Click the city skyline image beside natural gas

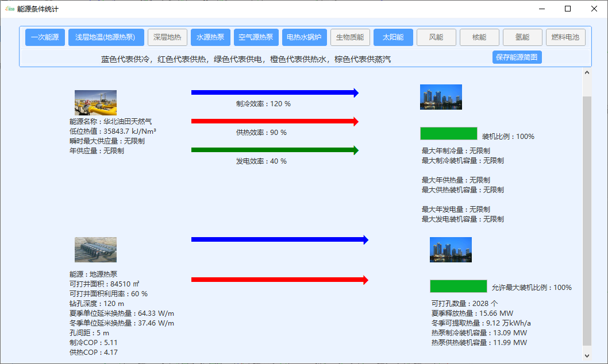click(441, 97)
